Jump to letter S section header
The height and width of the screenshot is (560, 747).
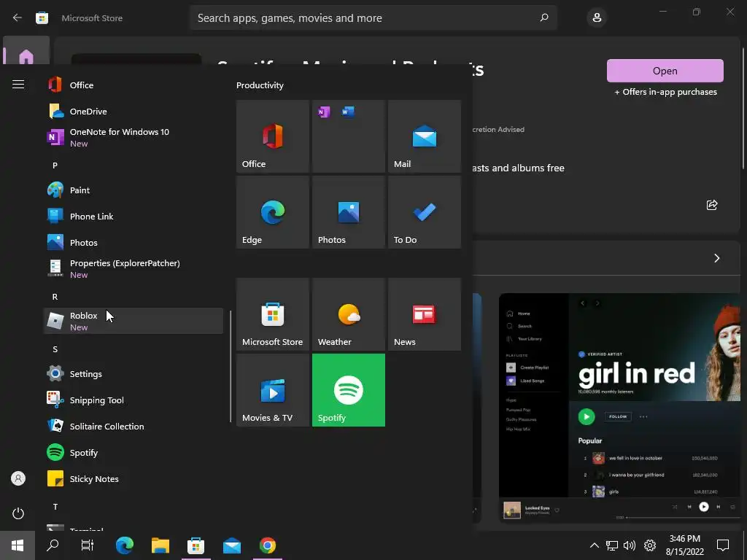click(55, 349)
